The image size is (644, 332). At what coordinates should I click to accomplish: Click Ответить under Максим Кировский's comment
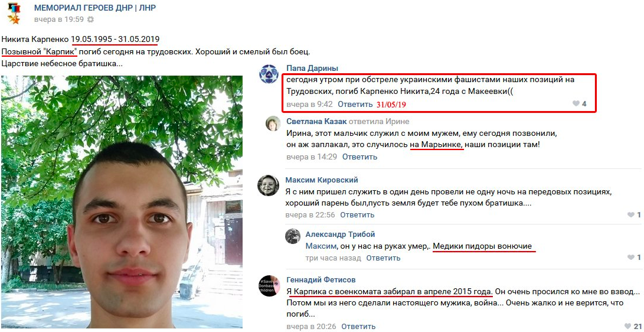point(357,215)
